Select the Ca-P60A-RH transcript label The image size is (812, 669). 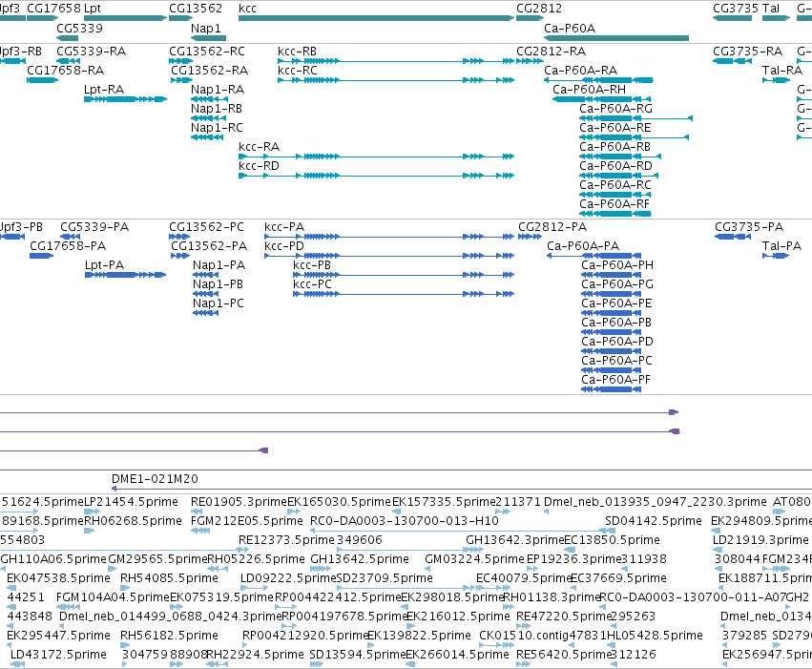point(590,90)
